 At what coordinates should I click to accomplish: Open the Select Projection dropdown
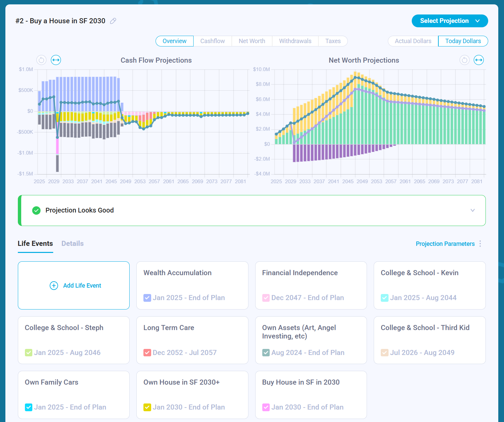click(x=450, y=21)
